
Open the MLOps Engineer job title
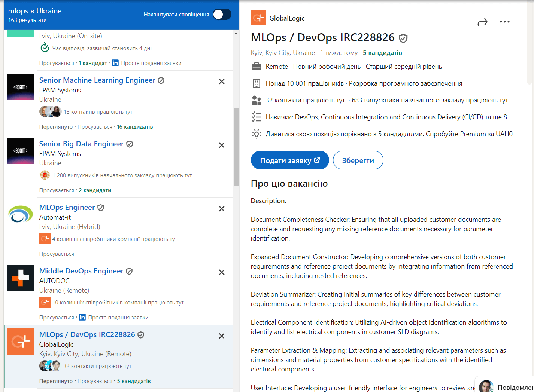(67, 207)
